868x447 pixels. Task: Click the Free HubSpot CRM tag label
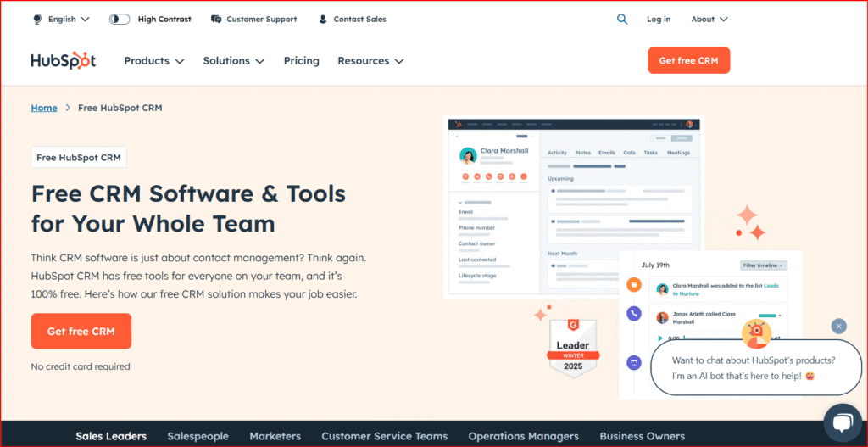pos(79,157)
